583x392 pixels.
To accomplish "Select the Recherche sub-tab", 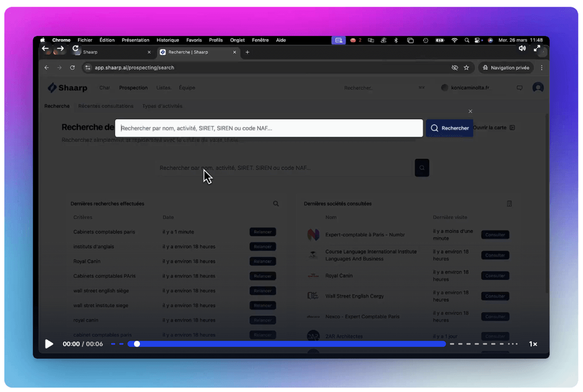I will coord(57,106).
